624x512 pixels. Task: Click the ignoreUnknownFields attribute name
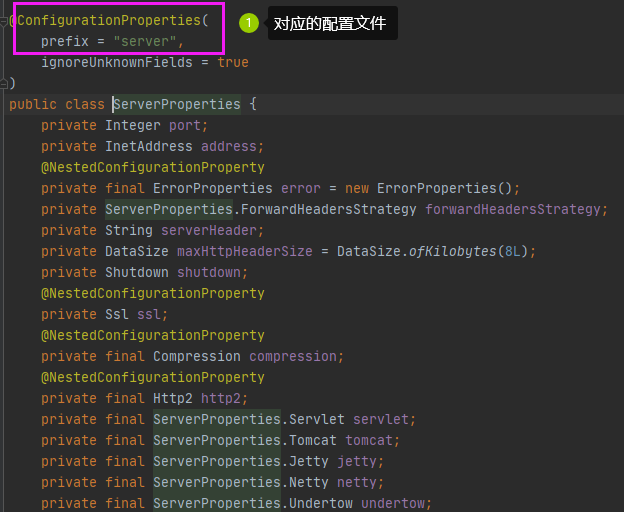click(x=117, y=62)
